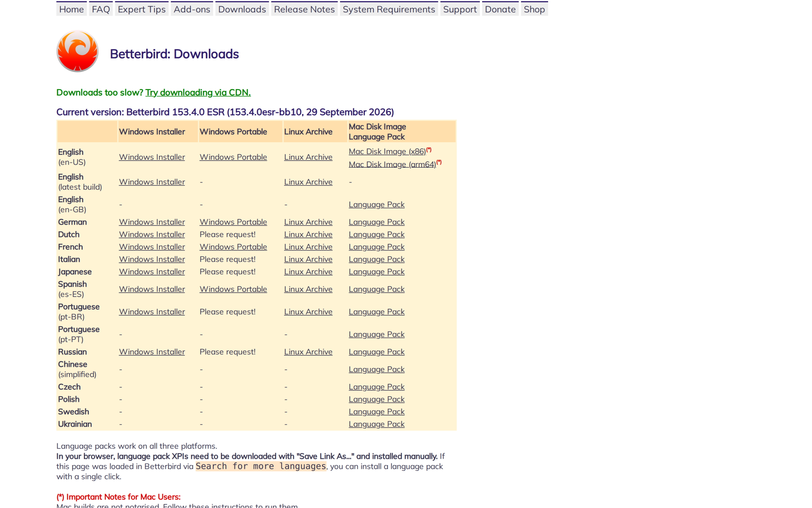This screenshot has width=812, height=508.
Task: Download English en-US Linux Archive
Action: click(x=308, y=157)
